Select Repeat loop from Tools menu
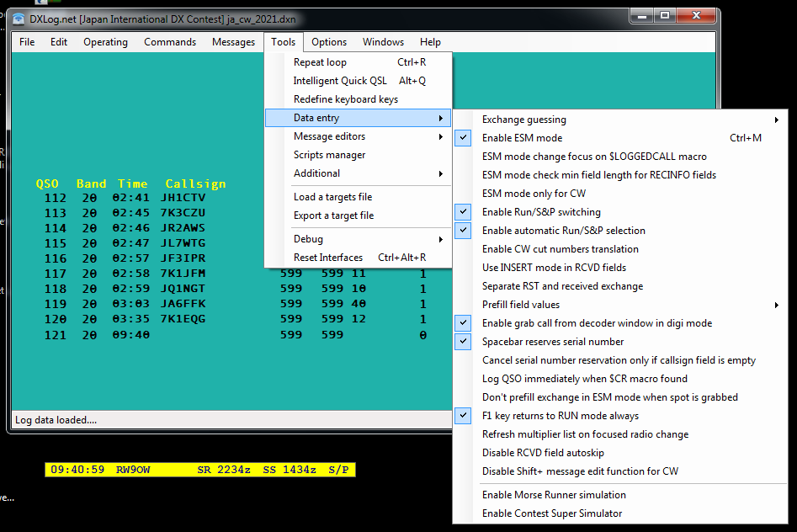 [x=320, y=62]
